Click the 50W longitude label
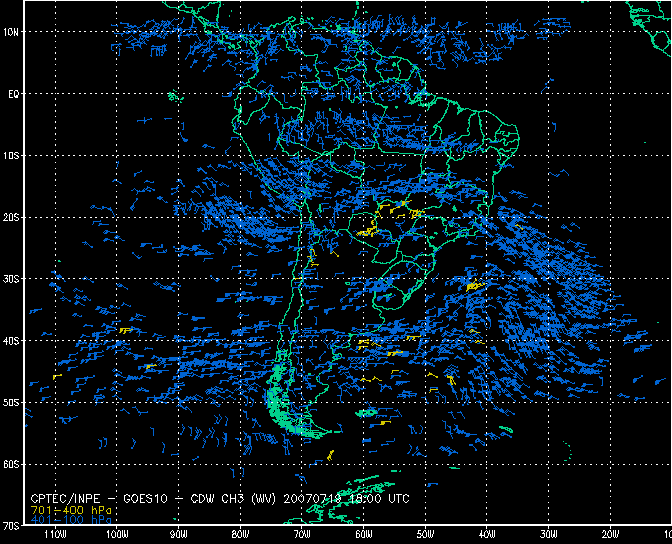Viewport: 672px width, 544px height. pyautogui.click(x=425, y=534)
